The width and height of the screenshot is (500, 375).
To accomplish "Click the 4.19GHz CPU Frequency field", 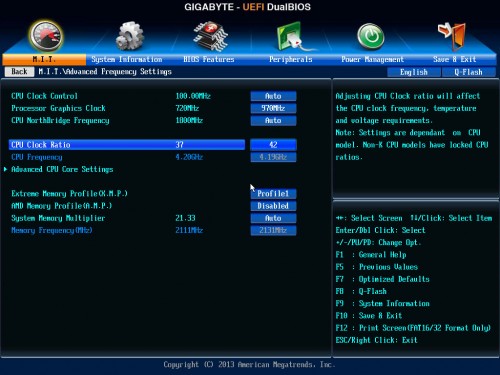I will tap(273, 157).
